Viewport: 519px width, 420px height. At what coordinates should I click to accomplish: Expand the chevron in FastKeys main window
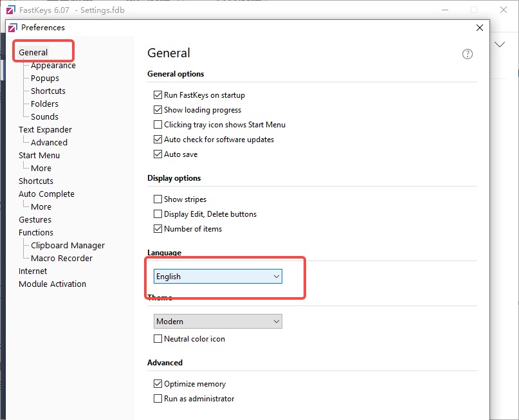(500, 44)
